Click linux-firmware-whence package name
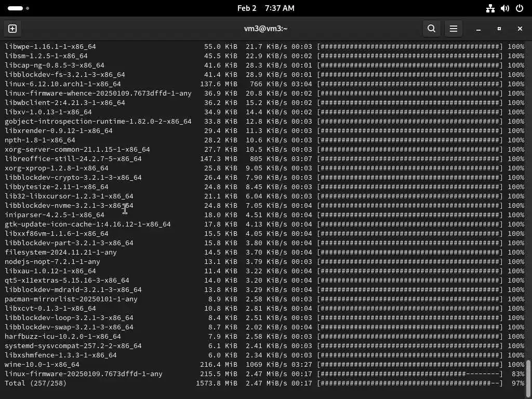This screenshot has width=532, height=399. point(98,93)
